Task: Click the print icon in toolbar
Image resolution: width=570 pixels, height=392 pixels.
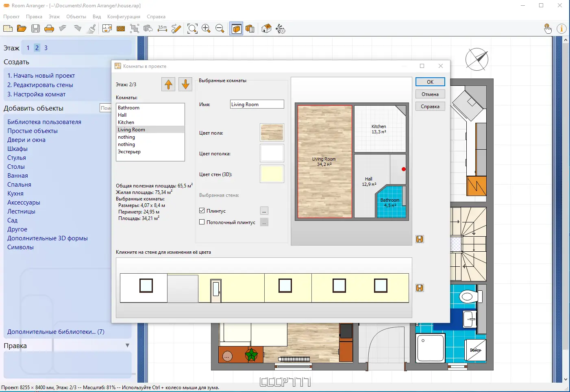Action: (x=49, y=28)
